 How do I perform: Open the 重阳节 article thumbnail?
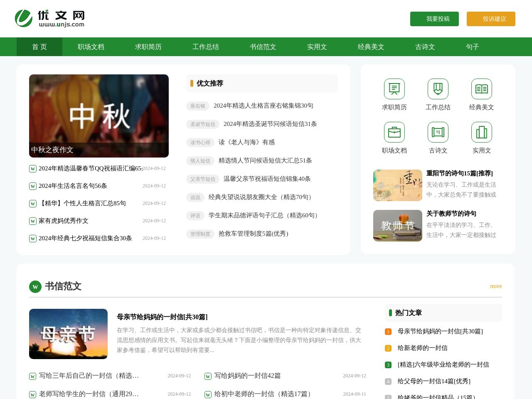point(398,185)
